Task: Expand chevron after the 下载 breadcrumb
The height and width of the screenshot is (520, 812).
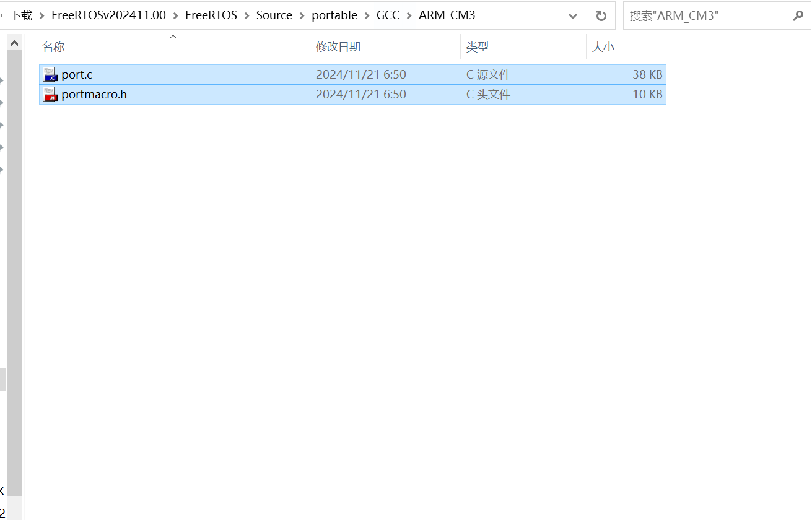Action: (x=42, y=15)
